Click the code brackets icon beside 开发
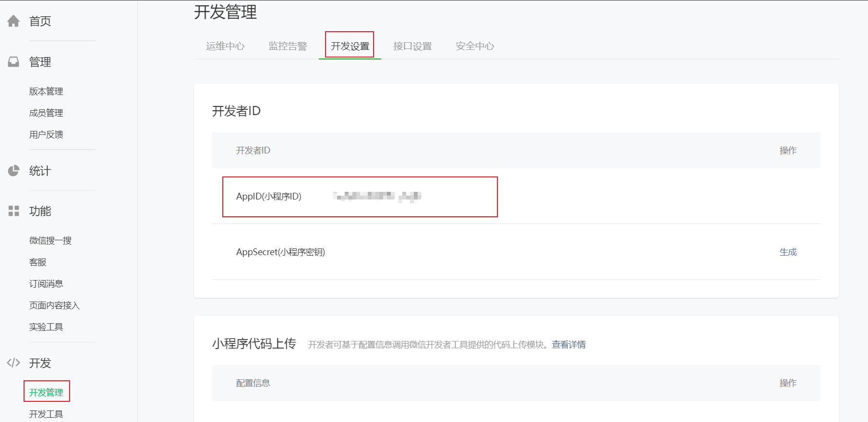868x422 pixels. 13,363
